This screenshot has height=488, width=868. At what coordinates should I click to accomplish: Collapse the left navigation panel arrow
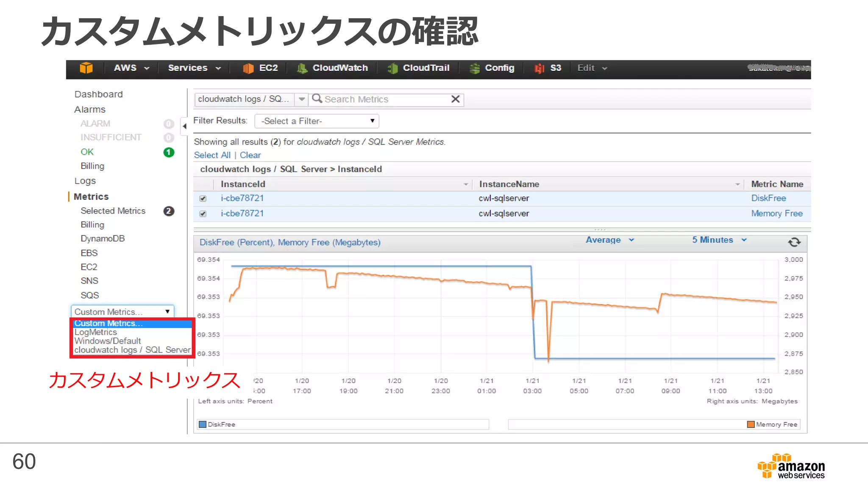pyautogui.click(x=184, y=126)
